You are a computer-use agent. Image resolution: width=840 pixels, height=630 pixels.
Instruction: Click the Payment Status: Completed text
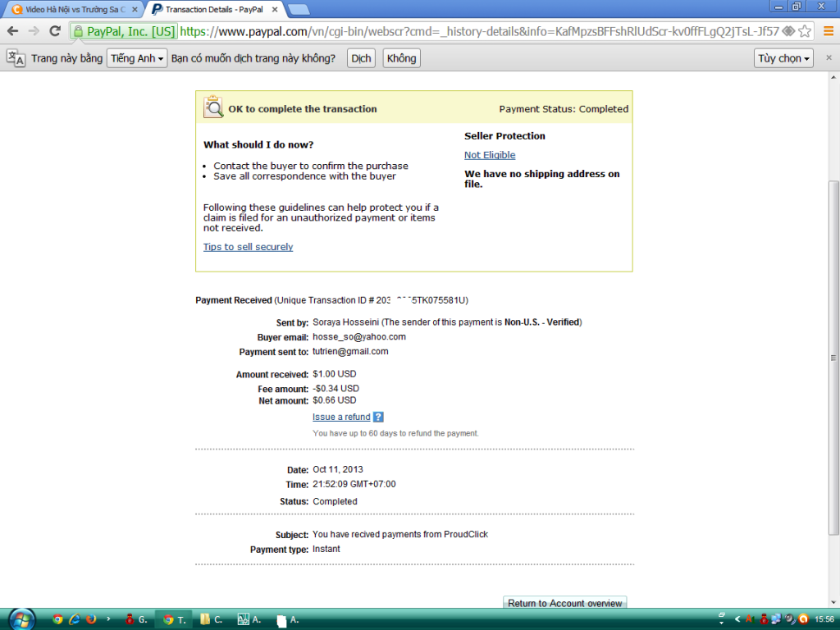(x=564, y=109)
